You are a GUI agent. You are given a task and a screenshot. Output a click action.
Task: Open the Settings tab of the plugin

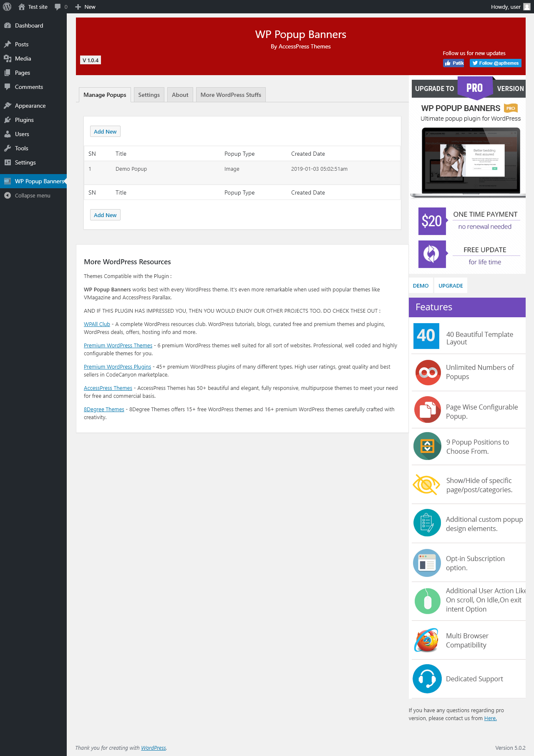pyautogui.click(x=149, y=95)
